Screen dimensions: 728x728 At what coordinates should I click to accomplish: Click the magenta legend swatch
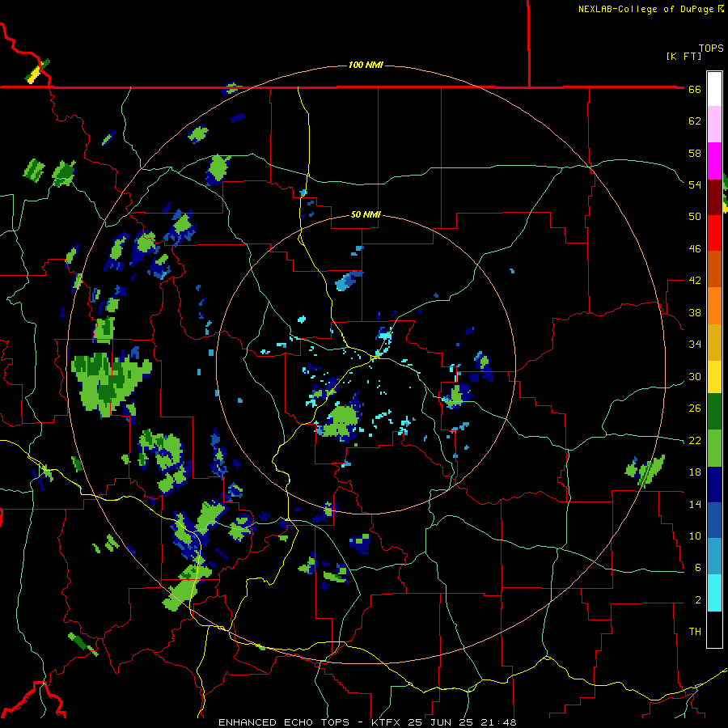(714, 161)
